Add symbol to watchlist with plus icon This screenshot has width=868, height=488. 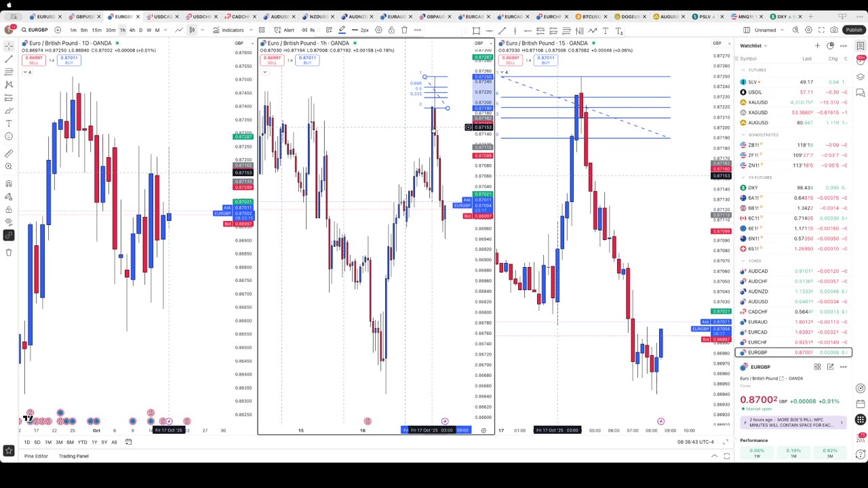[817, 45]
